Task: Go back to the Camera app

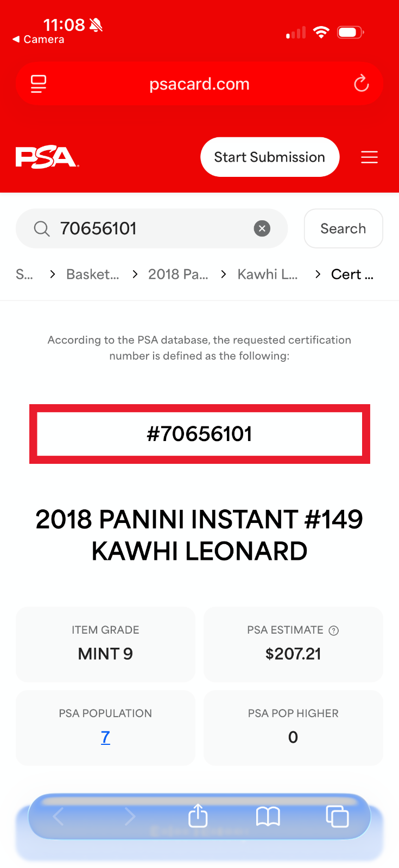Action: tap(38, 40)
